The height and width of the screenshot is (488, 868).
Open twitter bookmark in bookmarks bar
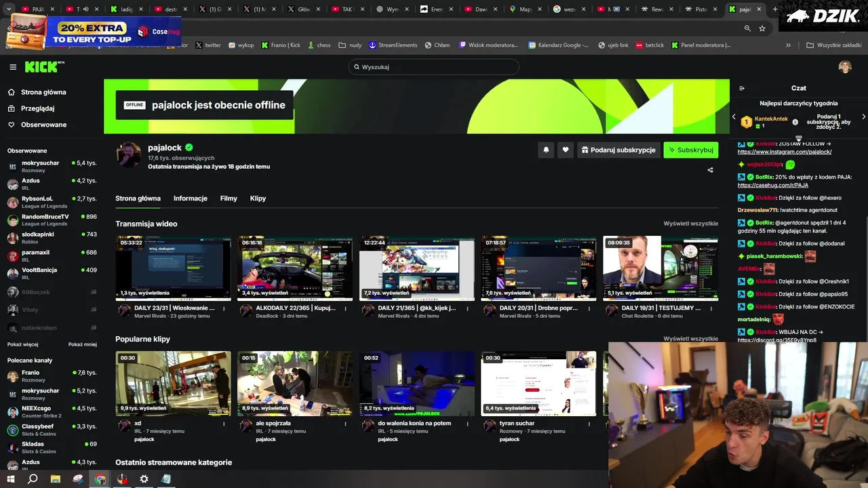pos(208,45)
